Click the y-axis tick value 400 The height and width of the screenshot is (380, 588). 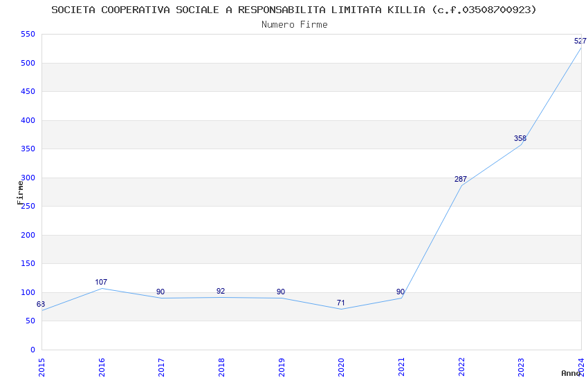(28, 120)
